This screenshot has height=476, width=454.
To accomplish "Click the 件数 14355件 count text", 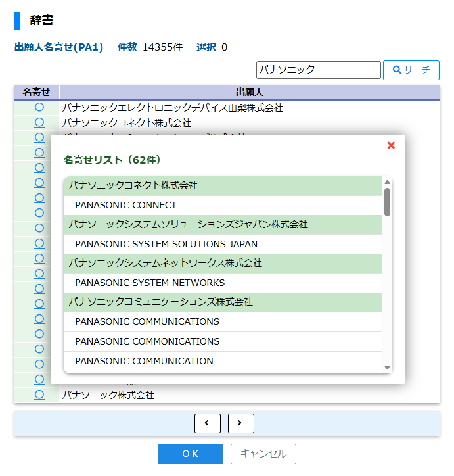I will click(150, 47).
